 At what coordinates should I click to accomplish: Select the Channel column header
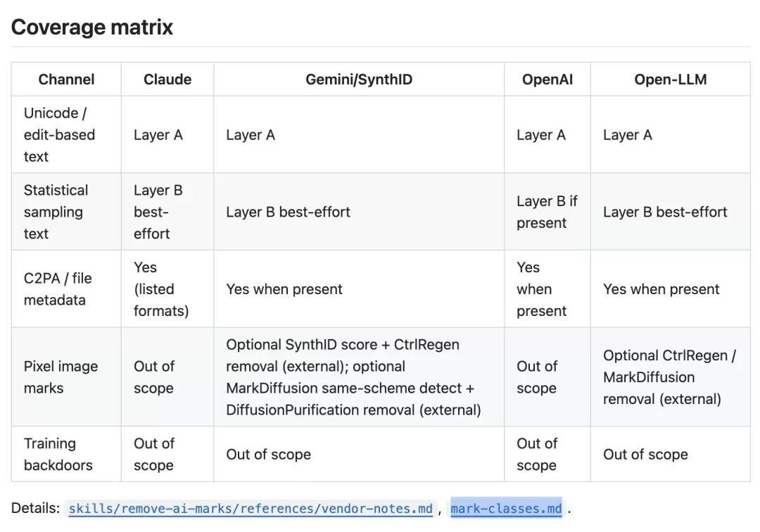[x=66, y=79]
